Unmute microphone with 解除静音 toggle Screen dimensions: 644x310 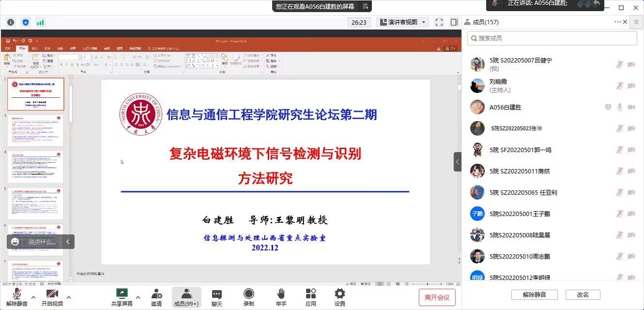coord(17,294)
